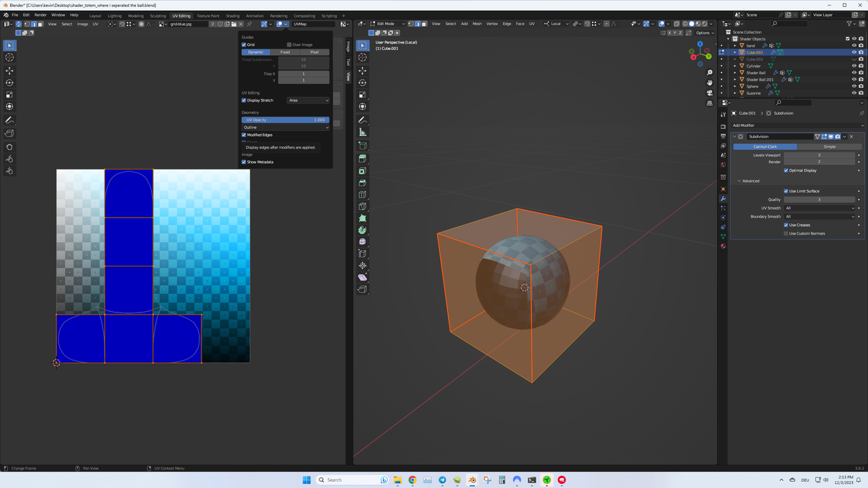This screenshot has width=868, height=488.
Task: Toggle the camera view icon in viewport
Action: point(710,93)
